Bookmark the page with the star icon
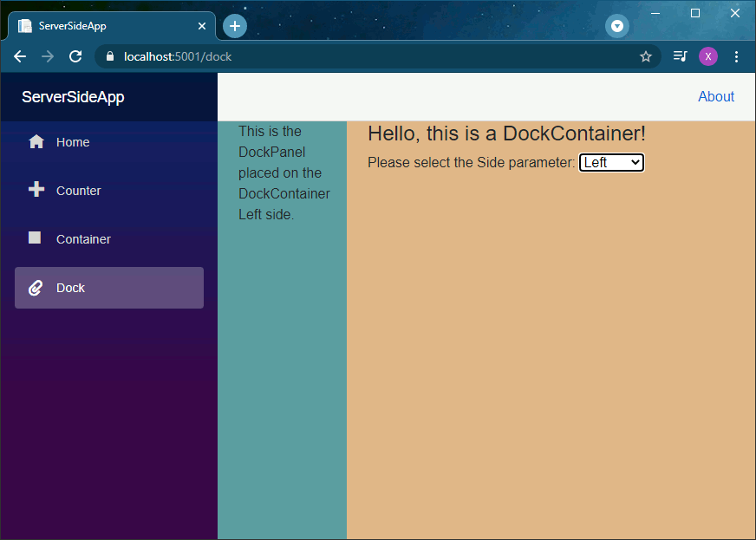Viewport: 756px width, 540px height. (x=645, y=55)
